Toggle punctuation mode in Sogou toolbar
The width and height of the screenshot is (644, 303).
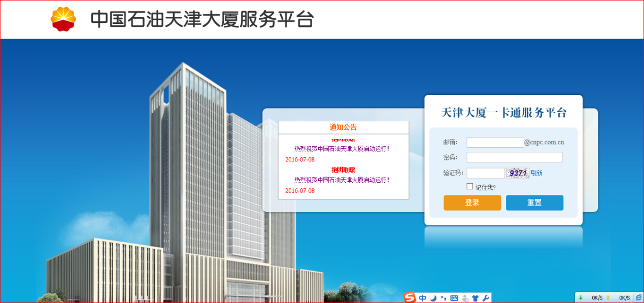click(x=443, y=298)
